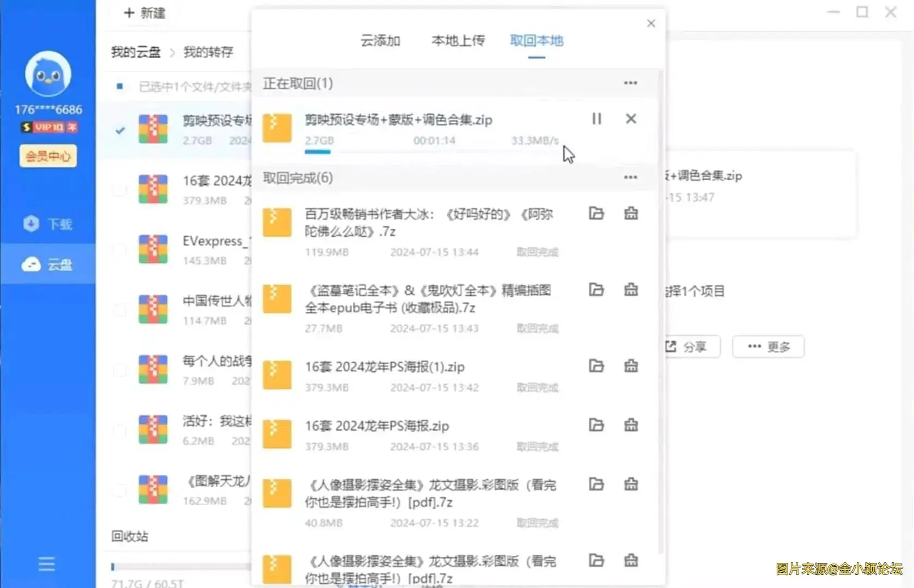Open the 下载 section in sidebar
The height and width of the screenshot is (588, 914).
[48, 224]
